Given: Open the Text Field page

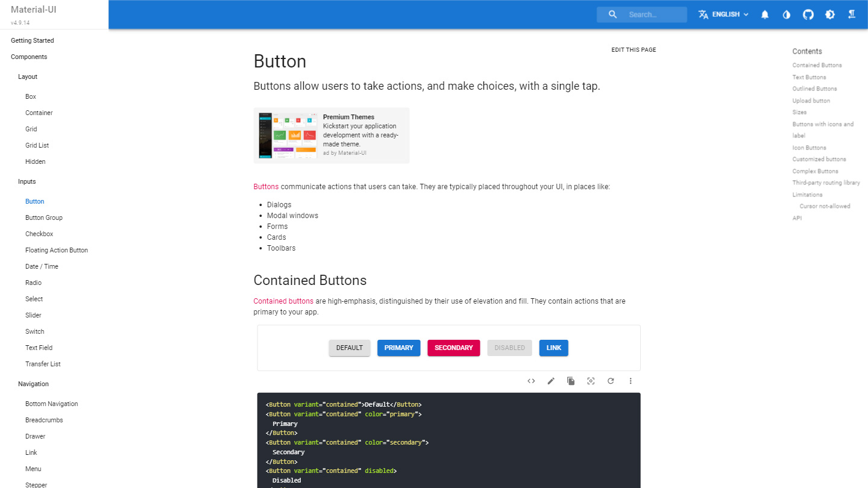Looking at the screenshot, I should tap(39, 348).
